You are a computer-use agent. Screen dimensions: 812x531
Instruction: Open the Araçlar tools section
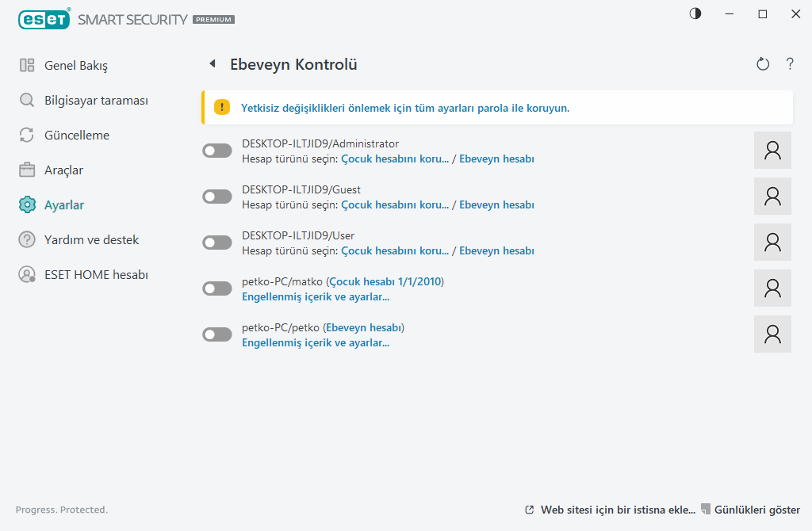65,170
